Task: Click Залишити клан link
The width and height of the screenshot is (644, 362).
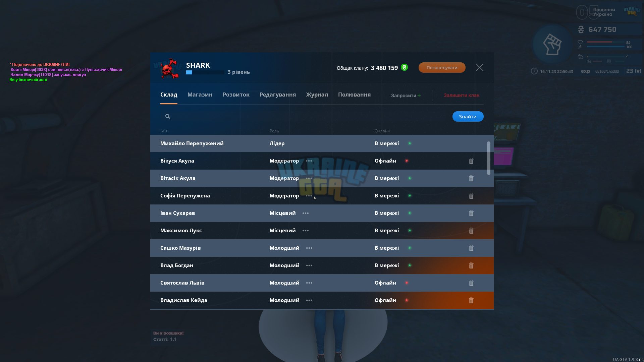Action: (x=462, y=95)
